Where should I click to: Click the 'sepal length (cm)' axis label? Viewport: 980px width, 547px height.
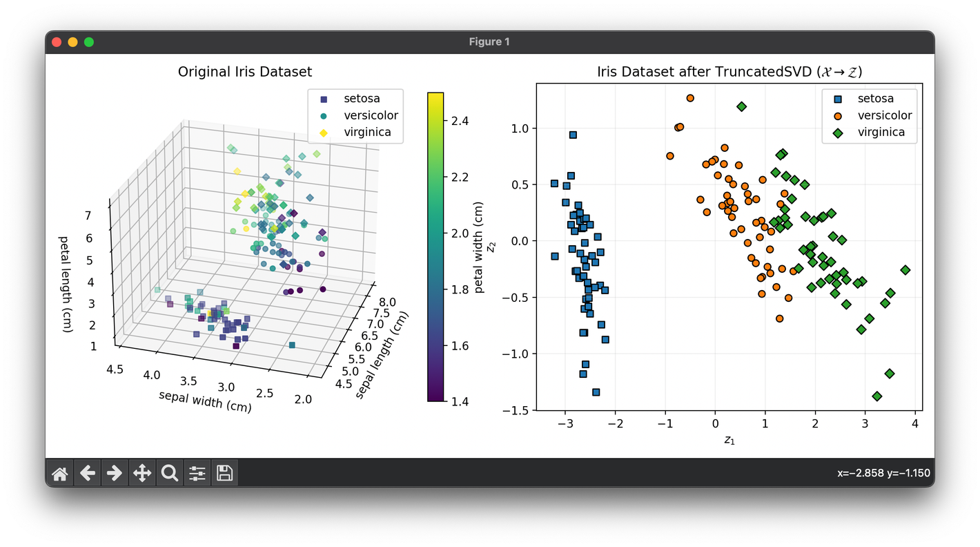pyautogui.click(x=382, y=356)
